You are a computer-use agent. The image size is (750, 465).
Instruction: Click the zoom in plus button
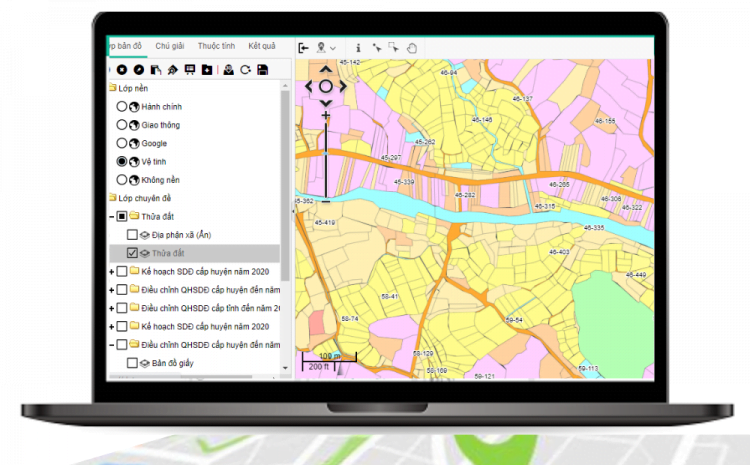point(326,116)
